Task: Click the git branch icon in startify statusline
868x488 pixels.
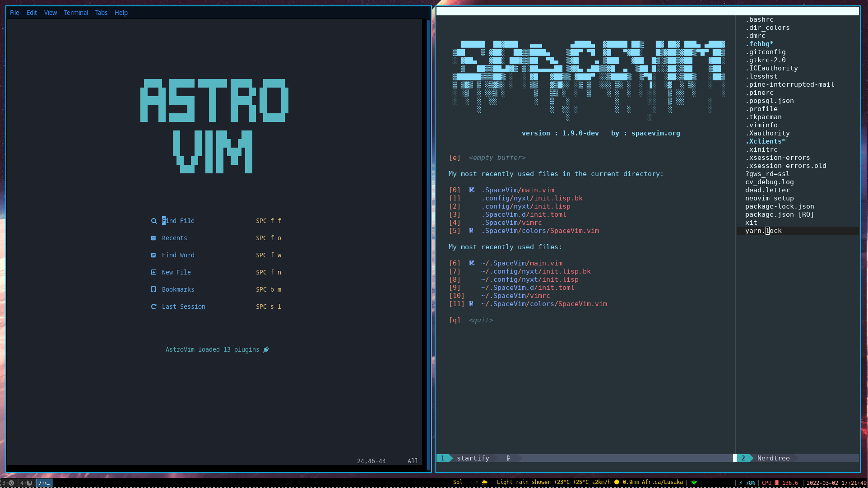Action: click(x=508, y=458)
